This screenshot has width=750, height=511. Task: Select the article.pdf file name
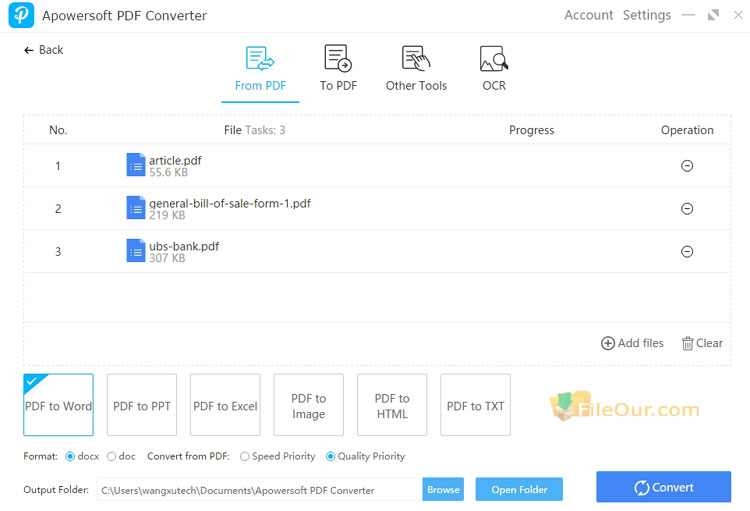(175, 160)
